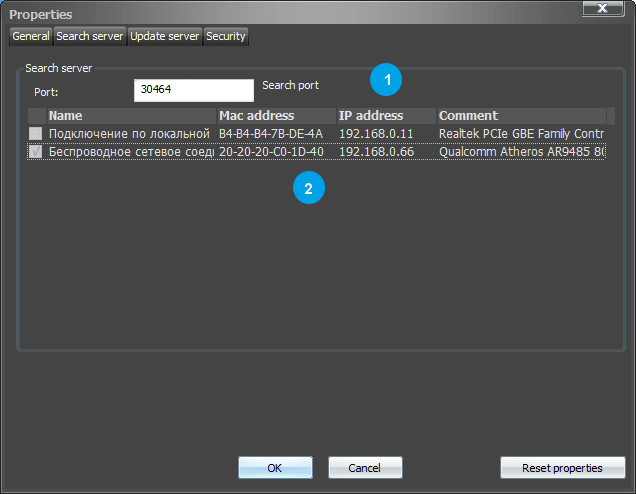Image resolution: width=636 pixels, height=494 pixels.
Task: Click Mac address 20-20-20-C0-1D-40
Action: click(271, 152)
